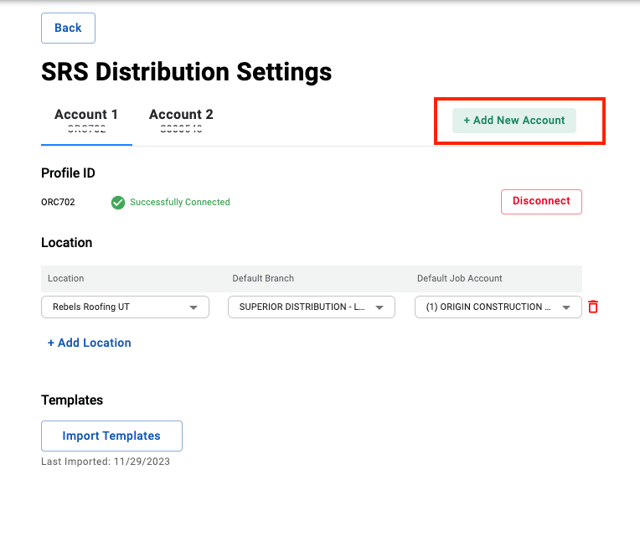Screen dimensions: 640x547
Task: Click the Location column header
Action: [x=66, y=278]
